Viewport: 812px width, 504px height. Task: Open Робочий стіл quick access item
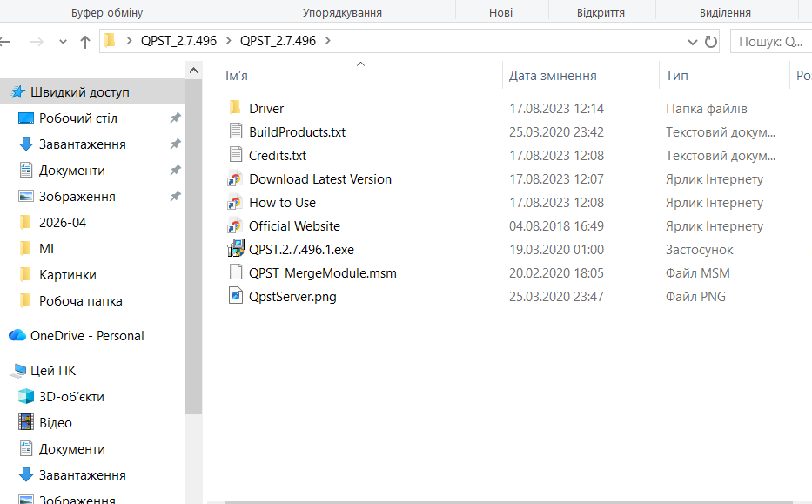(x=78, y=118)
